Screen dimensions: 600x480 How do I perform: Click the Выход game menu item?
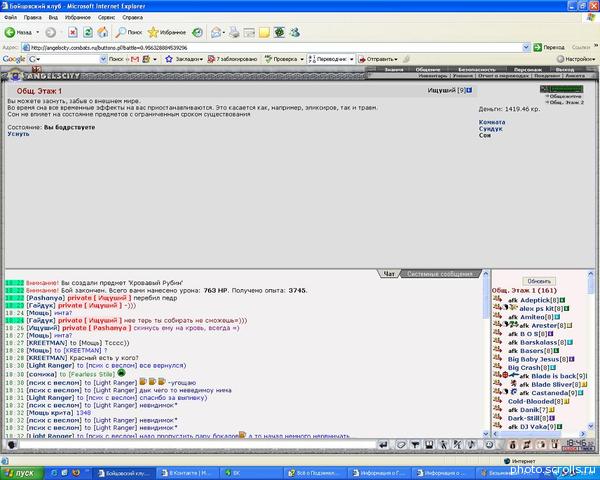pyautogui.click(x=565, y=69)
